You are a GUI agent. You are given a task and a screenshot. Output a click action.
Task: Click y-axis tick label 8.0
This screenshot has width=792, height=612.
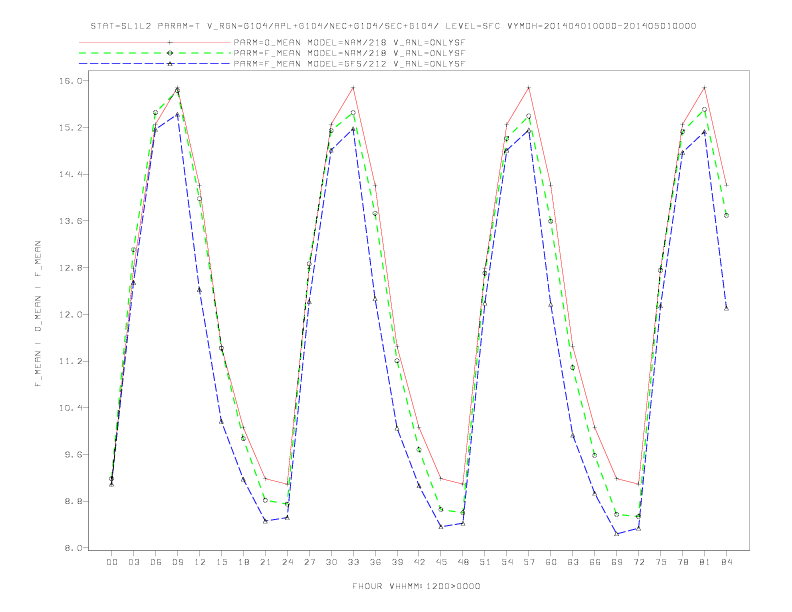[73, 548]
